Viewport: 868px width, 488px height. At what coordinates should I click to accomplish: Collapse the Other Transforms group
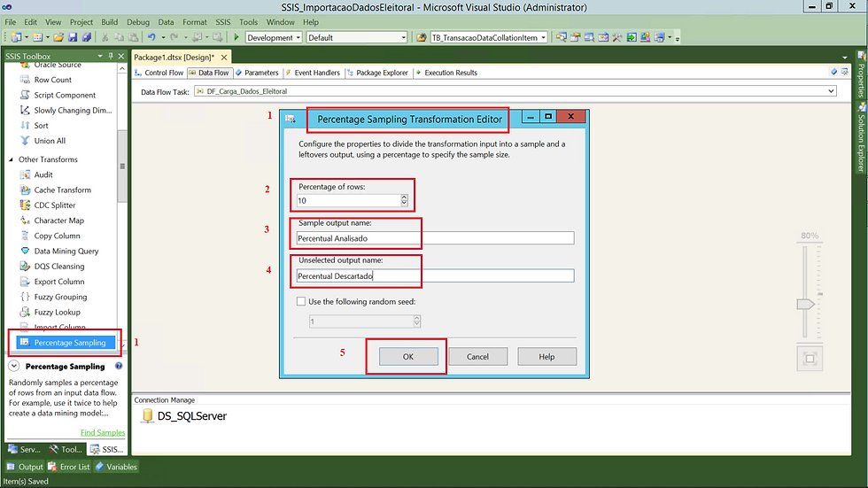pyautogui.click(x=11, y=159)
